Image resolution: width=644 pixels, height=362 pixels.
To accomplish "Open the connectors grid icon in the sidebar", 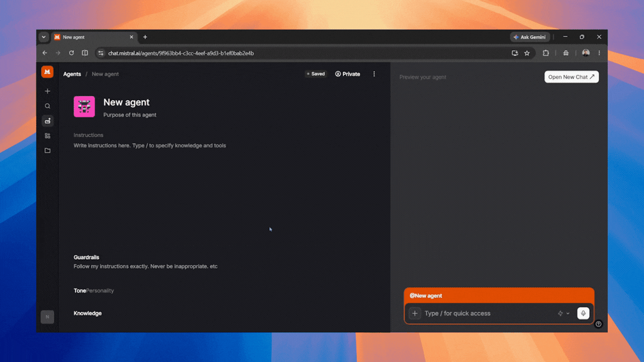I will click(x=47, y=135).
